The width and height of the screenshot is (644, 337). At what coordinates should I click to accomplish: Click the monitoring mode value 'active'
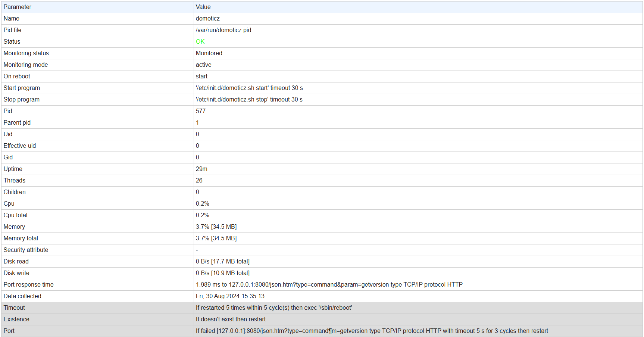coord(204,65)
